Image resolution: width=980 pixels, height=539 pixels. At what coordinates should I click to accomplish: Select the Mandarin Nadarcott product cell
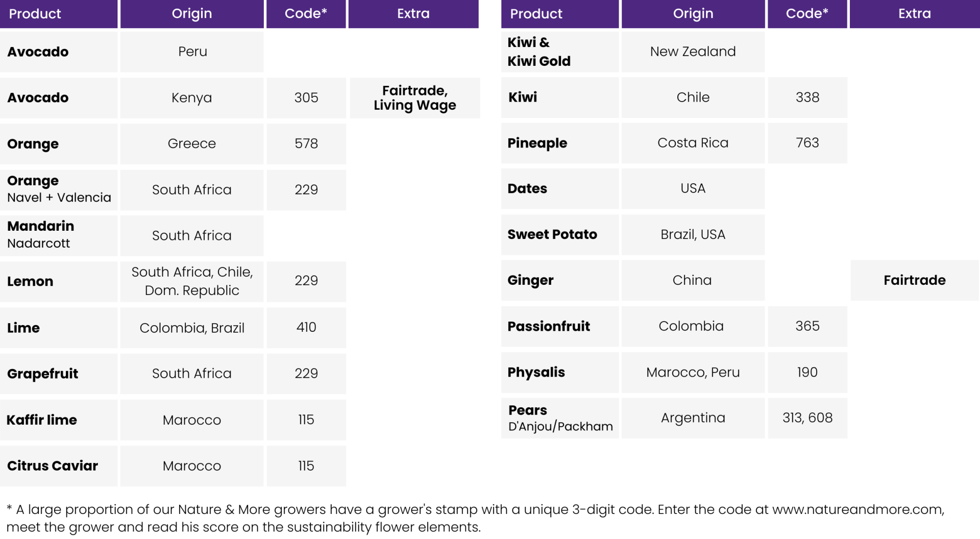pyautogui.click(x=59, y=235)
